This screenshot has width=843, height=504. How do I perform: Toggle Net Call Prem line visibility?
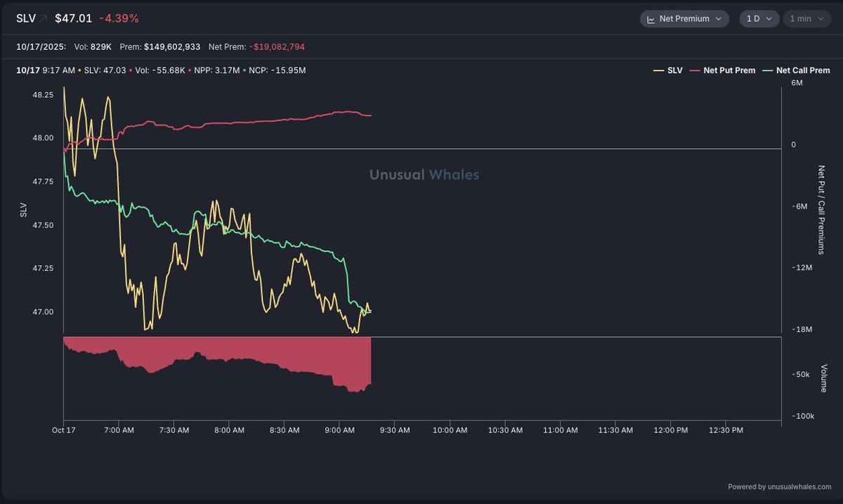[x=803, y=70]
